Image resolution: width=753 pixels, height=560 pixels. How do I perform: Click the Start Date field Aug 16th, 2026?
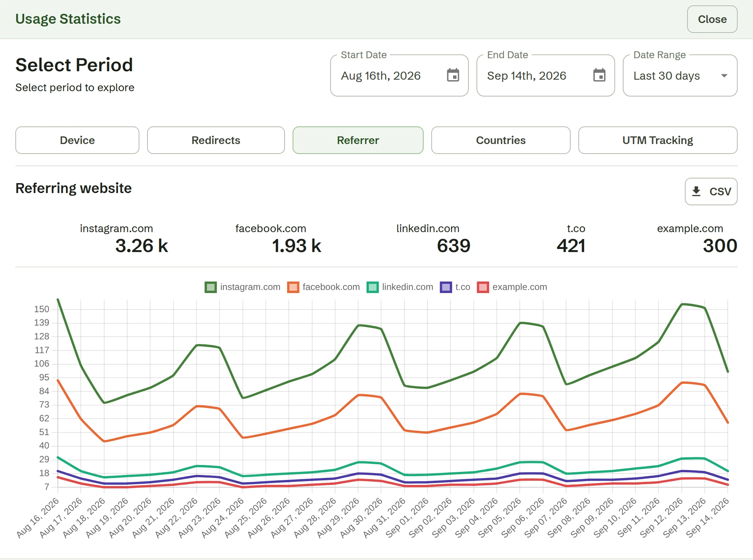click(x=399, y=75)
